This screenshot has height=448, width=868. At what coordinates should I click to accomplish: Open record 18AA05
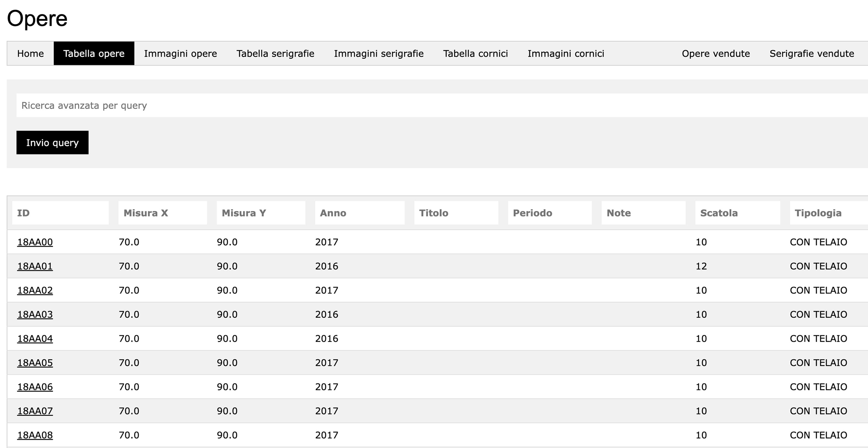[35, 363]
